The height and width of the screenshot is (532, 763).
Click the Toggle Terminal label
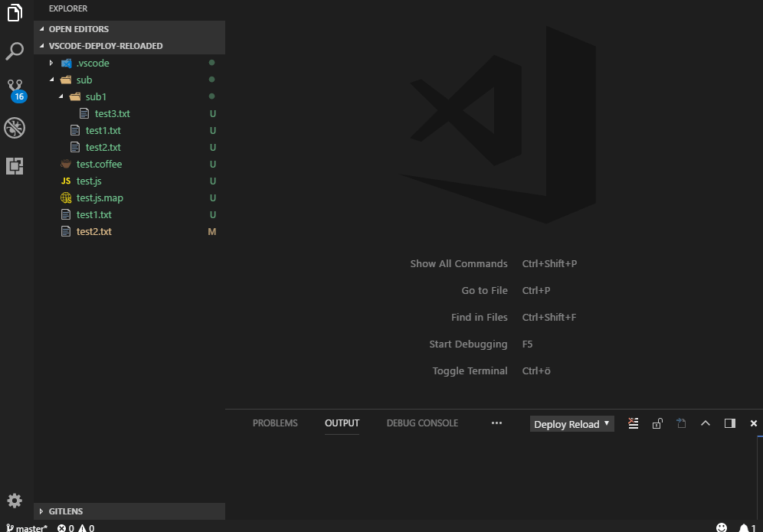(470, 371)
